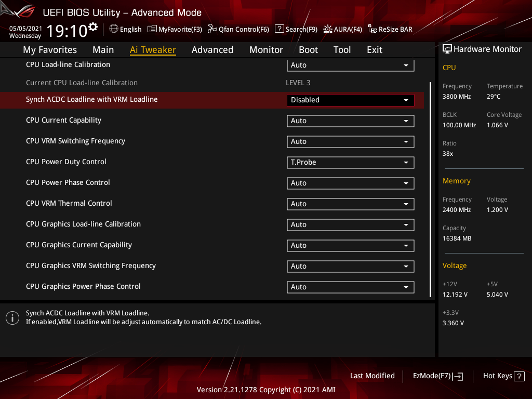The image size is (532, 399).
Task: Select CPU Current Capability label
Action: click(63, 120)
